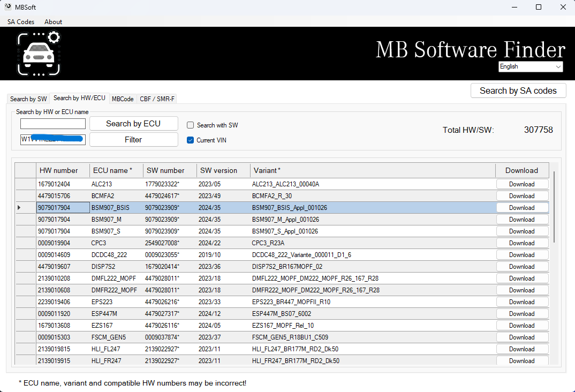The image size is (575, 392).
Task: Switch to the Search by SW tab
Action: click(28, 99)
